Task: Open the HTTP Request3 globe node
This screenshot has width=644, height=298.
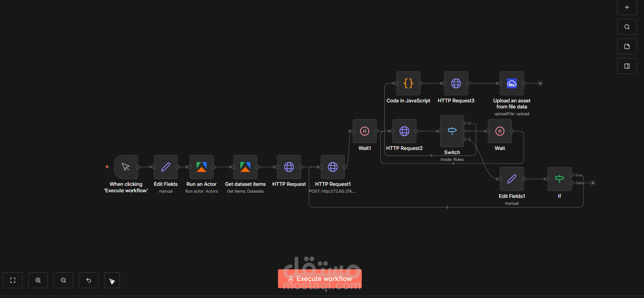Action: (x=456, y=83)
